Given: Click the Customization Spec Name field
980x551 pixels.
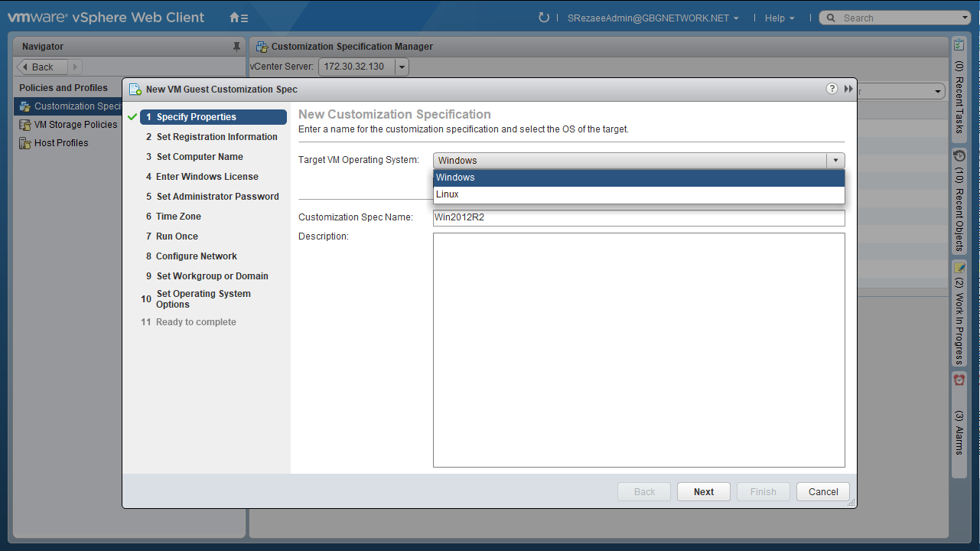Looking at the screenshot, I should pos(638,217).
